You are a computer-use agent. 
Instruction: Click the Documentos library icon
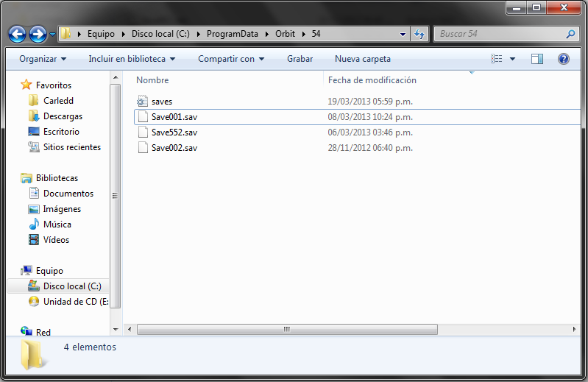(x=34, y=193)
